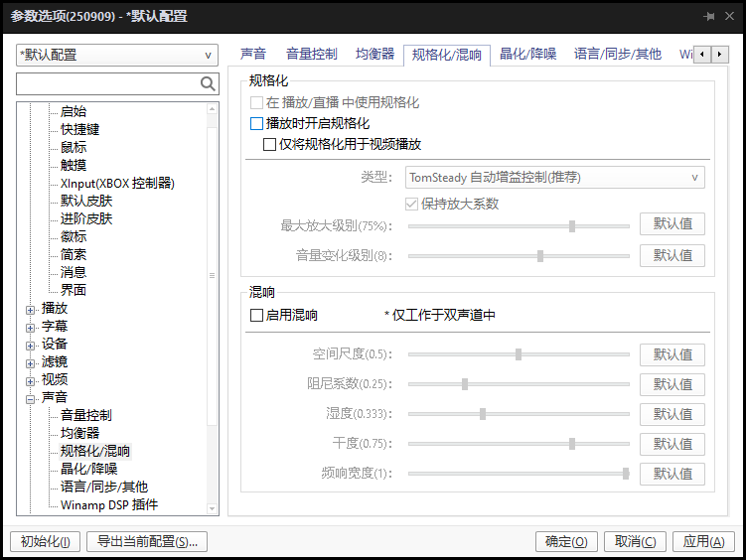This screenshot has width=746, height=560.
Task: Open the 晶化/降噪 tab
Action: tap(527, 55)
